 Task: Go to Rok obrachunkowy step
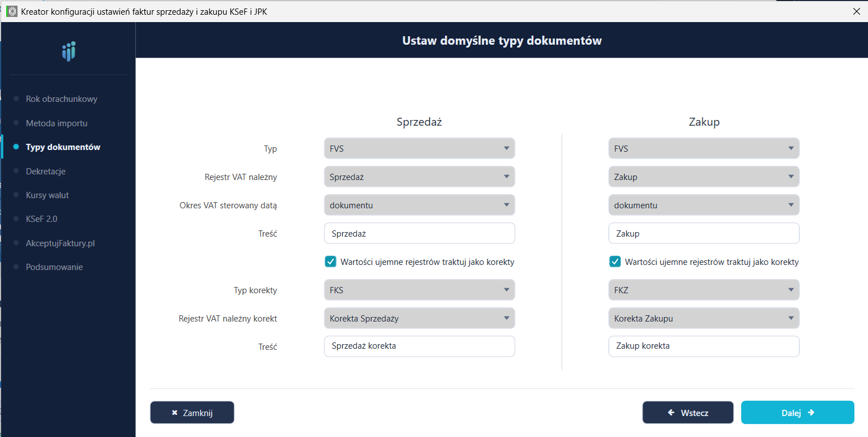[61, 99]
